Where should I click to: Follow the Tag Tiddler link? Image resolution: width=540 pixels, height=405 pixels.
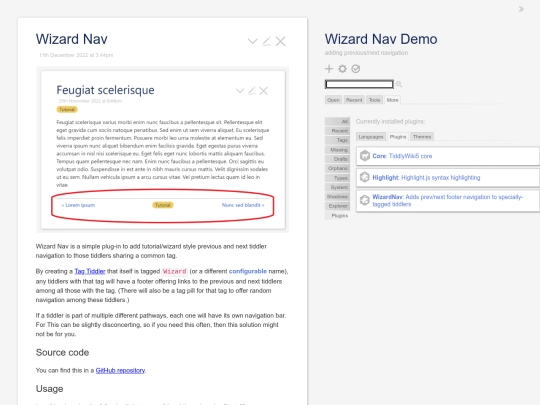[90, 271]
